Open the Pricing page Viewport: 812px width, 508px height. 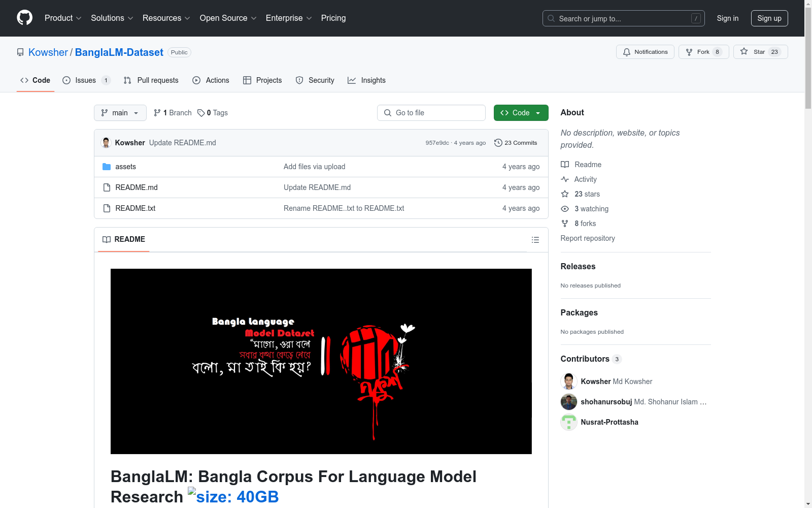[333, 18]
